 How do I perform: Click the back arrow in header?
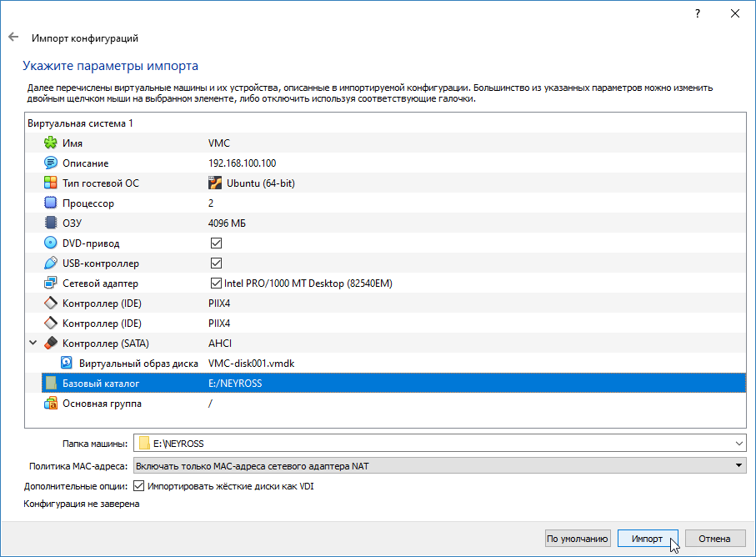click(13, 38)
